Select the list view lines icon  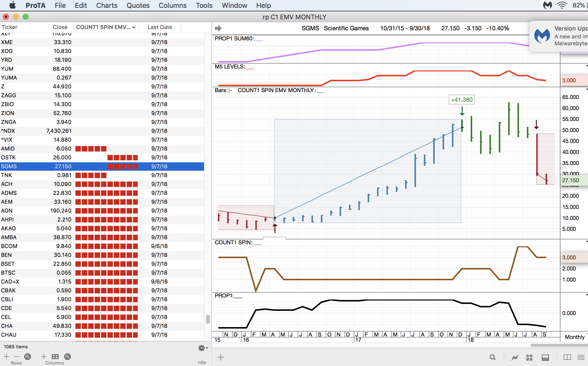coord(582,357)
